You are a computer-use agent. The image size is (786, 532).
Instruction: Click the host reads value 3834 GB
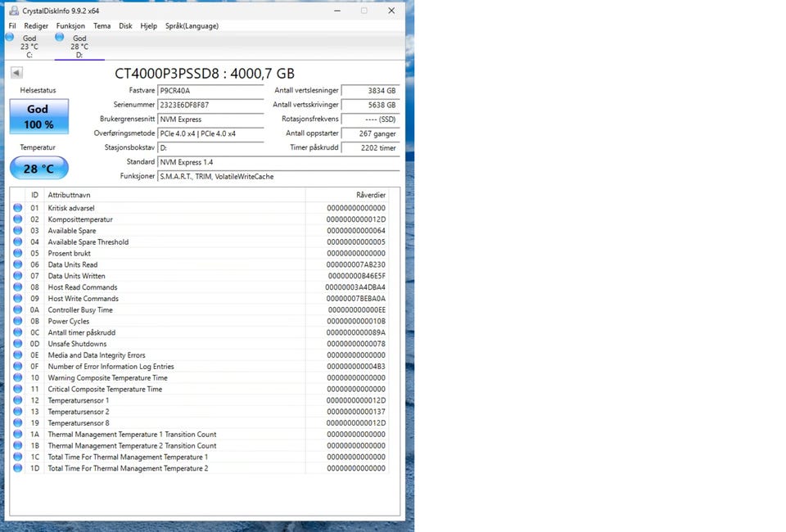[370, 91]
